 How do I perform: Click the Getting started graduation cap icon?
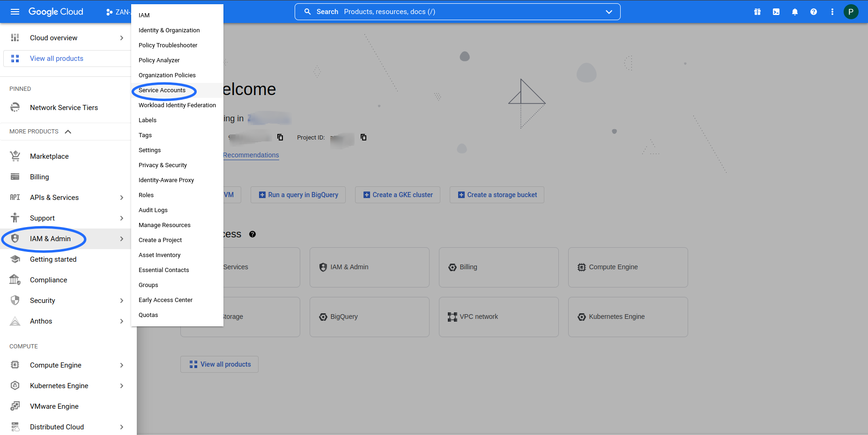(x=15, y=259)
